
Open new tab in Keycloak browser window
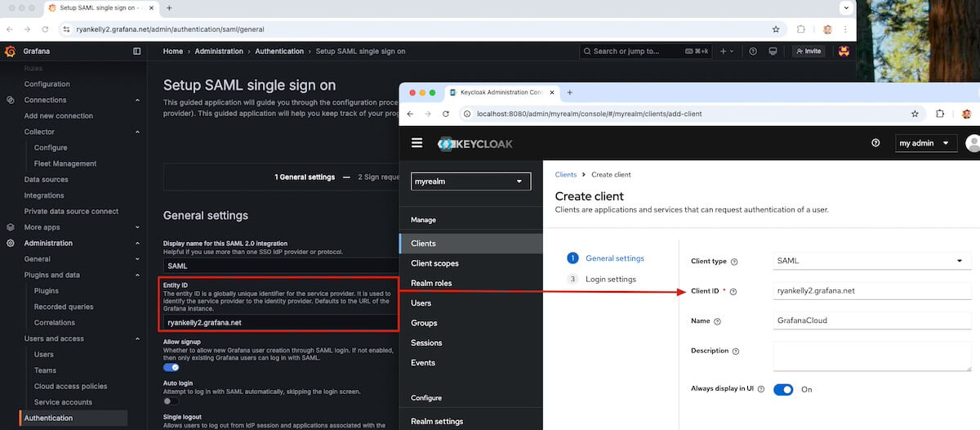(x=569, y=92)
